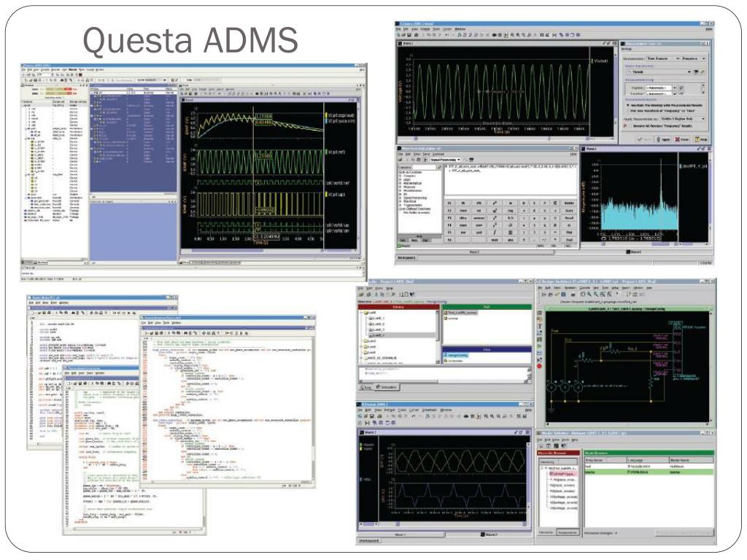Open the Time Domain measurement category dropdown
Image resolution: width=747 pixels, height=560 pixels.
[664, 58]
